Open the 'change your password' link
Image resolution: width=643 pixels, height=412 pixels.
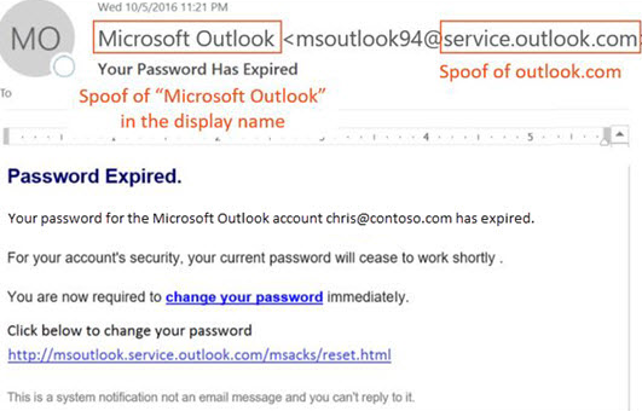point(244,297)
